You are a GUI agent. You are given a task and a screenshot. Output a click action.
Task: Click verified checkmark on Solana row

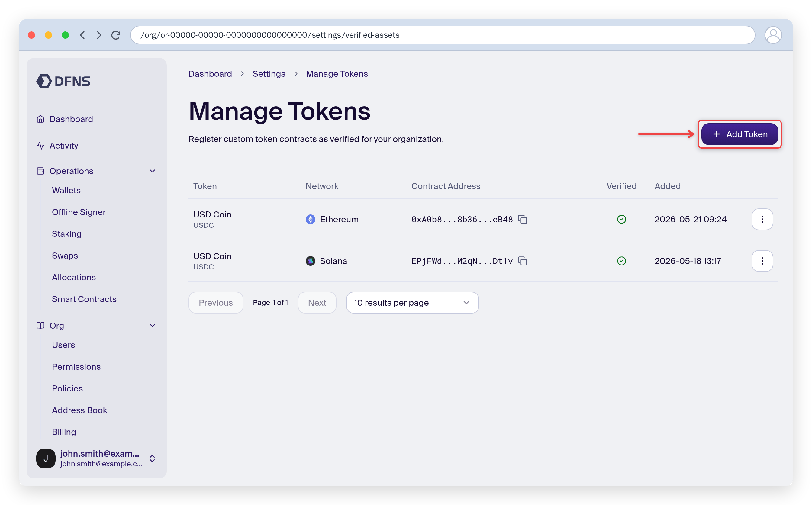click(621, 261)
